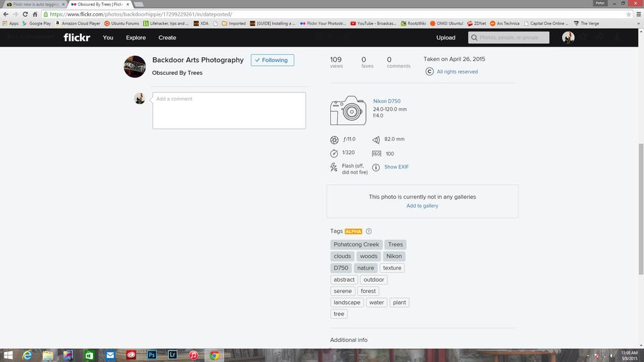Toggle the Following button
This screenshot has height=362, width=644.
(x=272, y=60)
